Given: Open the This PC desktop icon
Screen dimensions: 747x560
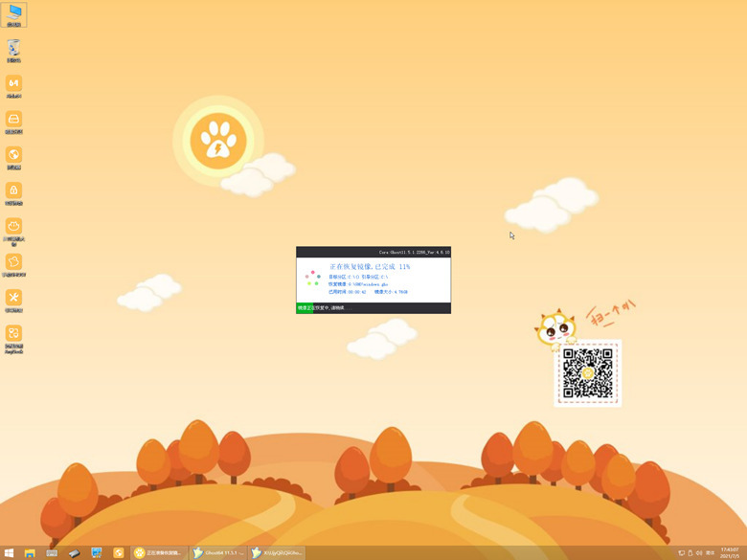Looking at the screenshot, I should click(x=14, y=13).
